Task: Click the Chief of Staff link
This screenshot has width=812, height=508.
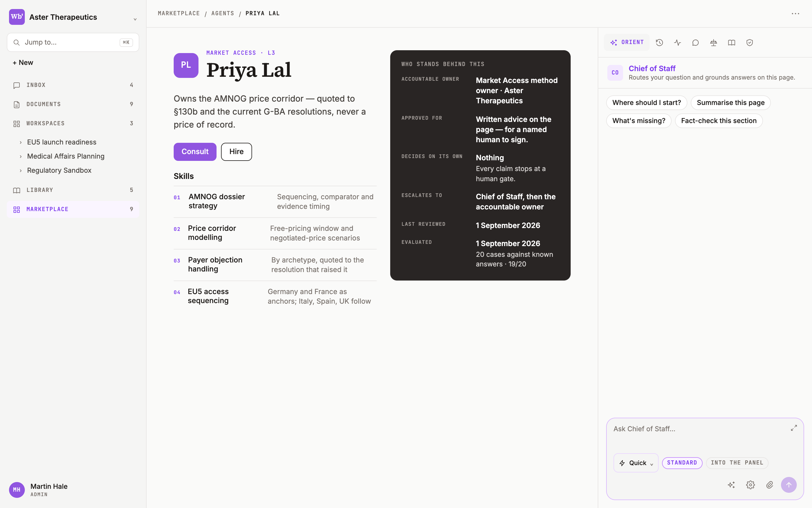Action: tap(652, 69)
